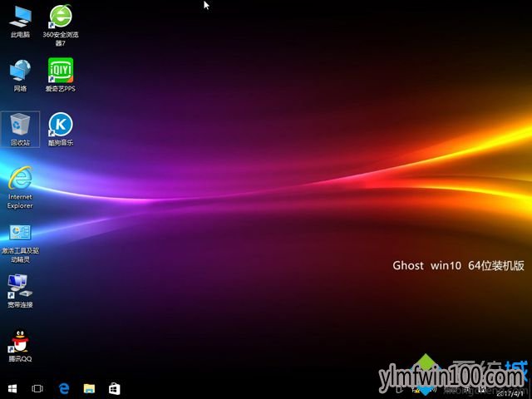The height and width of the screenshot is (399, 532).
Task: Open the Store from the taskbar
Action: point(115,388)
